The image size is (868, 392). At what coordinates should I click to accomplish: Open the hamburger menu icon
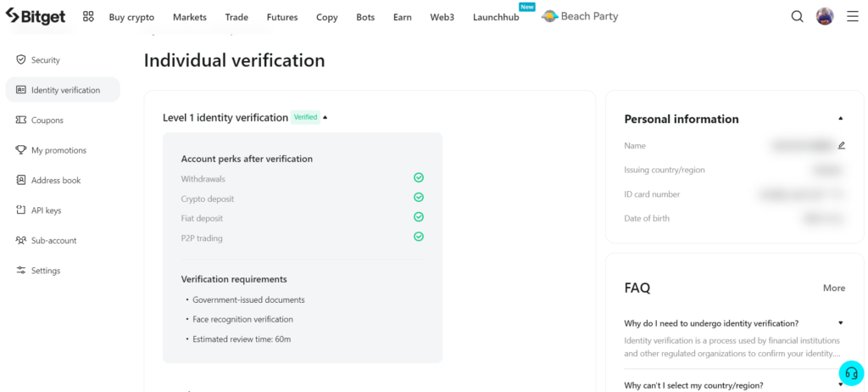[x=853, y=17]
